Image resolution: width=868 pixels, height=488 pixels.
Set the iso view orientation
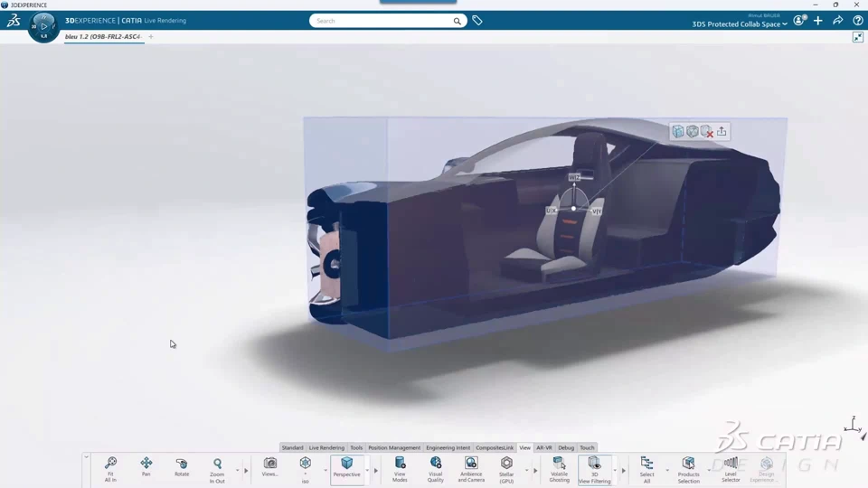305,470
